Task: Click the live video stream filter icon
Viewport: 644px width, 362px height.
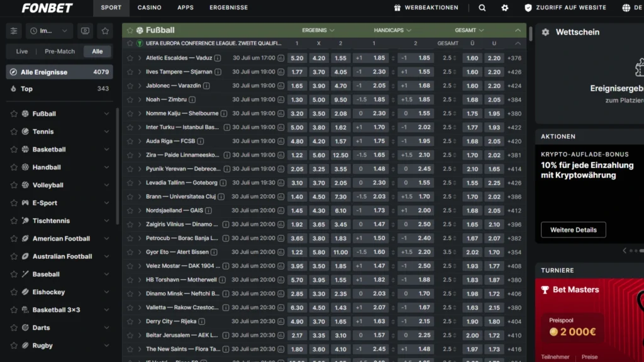Action: pos(85,31)
